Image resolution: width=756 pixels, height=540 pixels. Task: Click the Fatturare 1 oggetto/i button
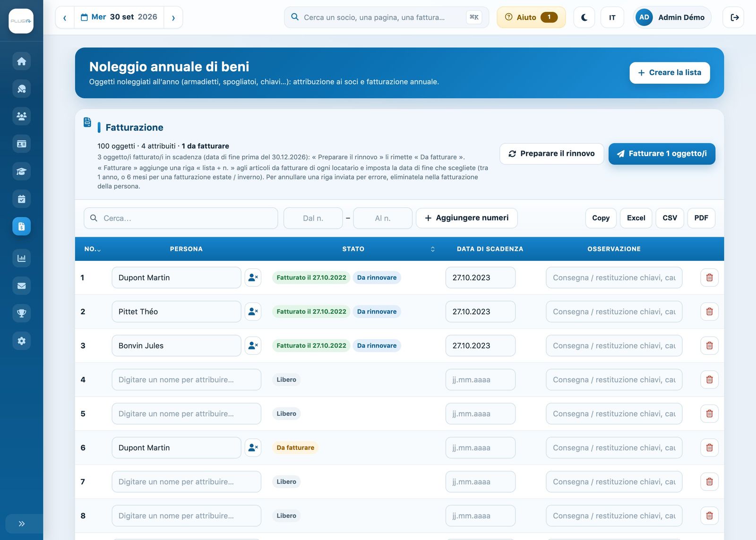pos(661,154)
